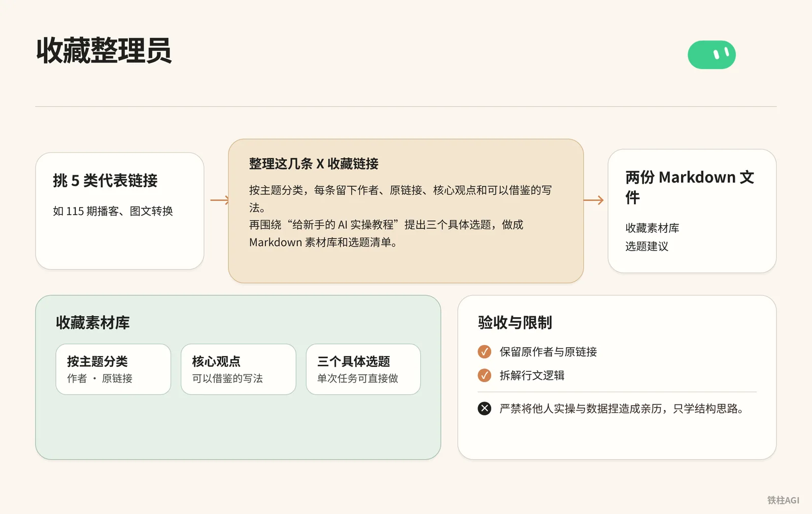The image size is (812, 514).
Task: Click the sentence starting 再围绕“给新手的 AI 实操教程”
Action: (x=386, y=233)
